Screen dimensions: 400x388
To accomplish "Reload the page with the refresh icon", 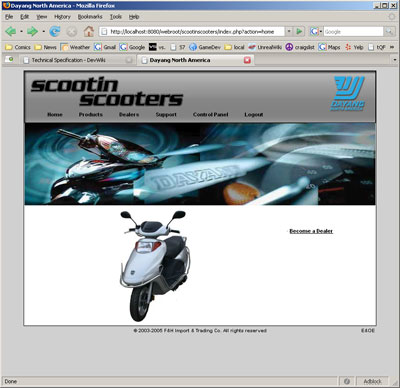I will (x=55, y=32).
